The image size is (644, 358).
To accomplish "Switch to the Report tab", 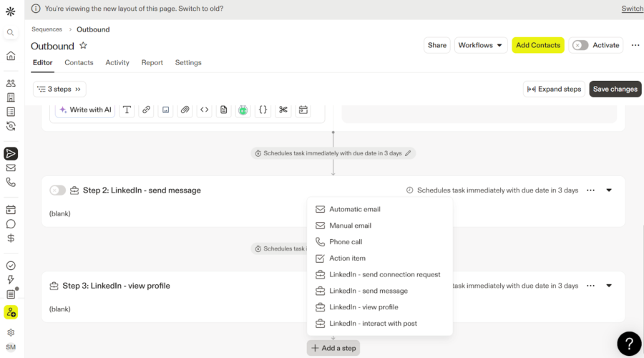I will click(x=152, y=62).
